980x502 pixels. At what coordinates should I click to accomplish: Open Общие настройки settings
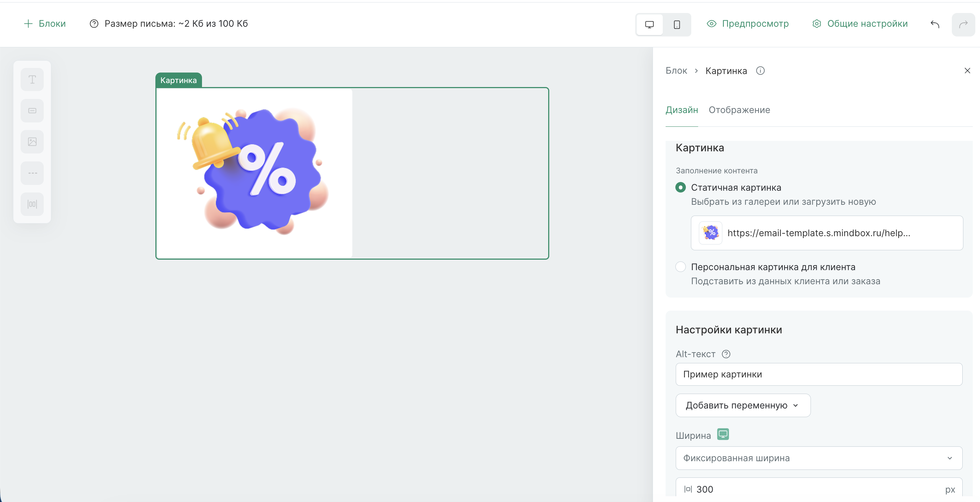tap(860, 23)
